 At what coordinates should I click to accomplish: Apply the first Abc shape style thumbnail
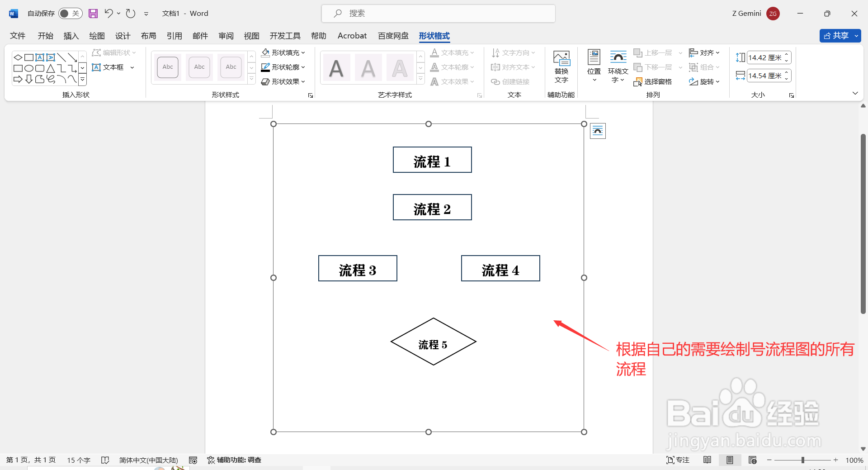click(x=168, y=67)
